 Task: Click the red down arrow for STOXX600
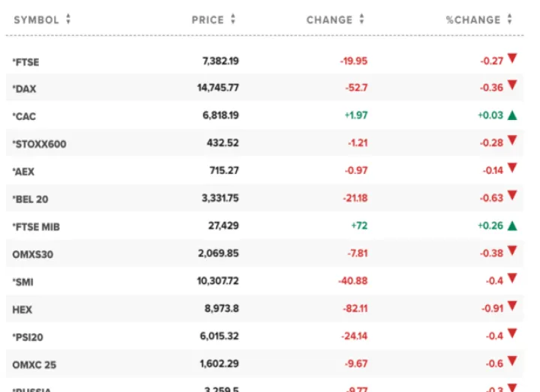point(512,141)
